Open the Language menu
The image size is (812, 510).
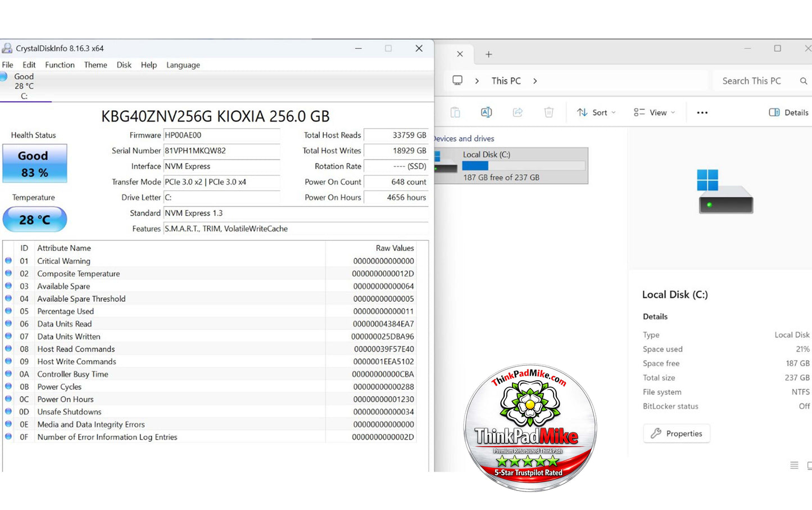[183, 65]
